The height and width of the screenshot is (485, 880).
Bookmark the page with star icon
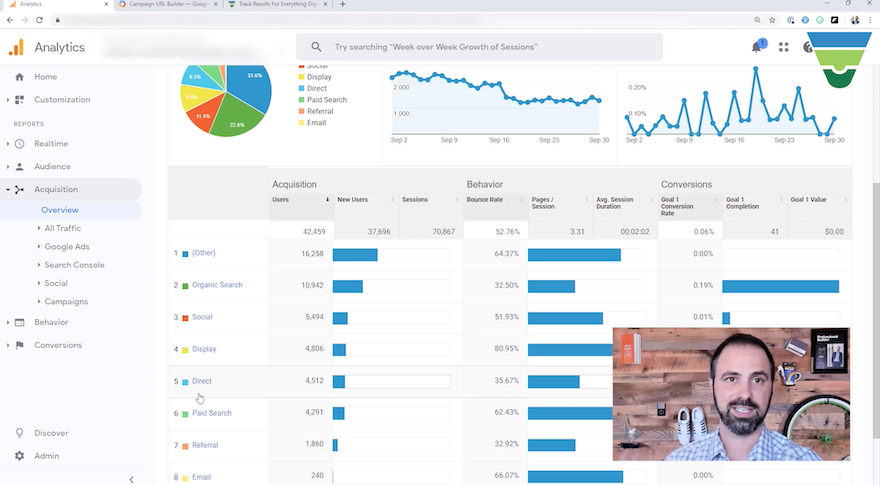point(772,20)
